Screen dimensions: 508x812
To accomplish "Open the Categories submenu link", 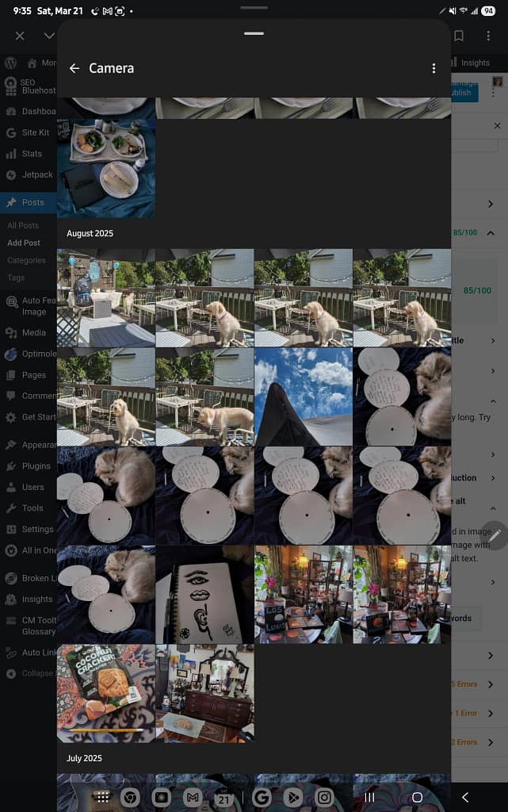I will 26,260.
